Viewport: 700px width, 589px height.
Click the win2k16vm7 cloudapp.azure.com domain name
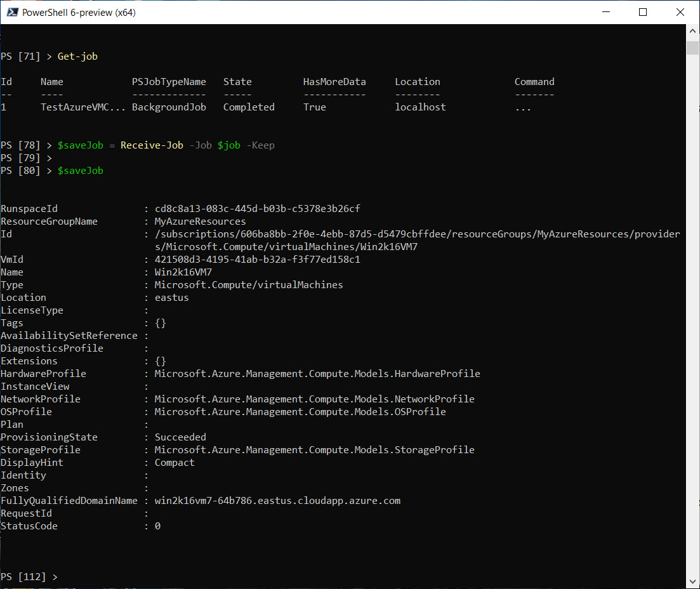tap(277, 500)
